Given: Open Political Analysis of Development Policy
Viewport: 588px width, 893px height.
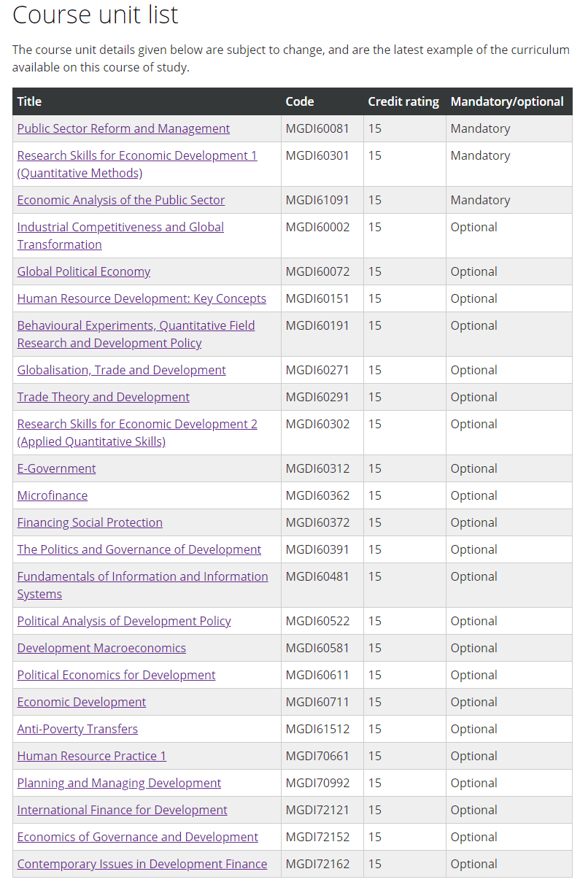Looking at the screenshot, I should [124, 621].
